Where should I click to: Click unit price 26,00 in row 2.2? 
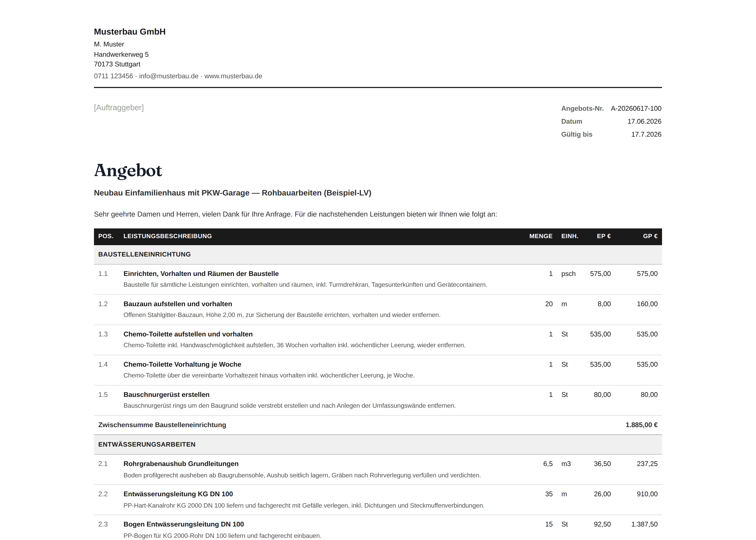602,494
